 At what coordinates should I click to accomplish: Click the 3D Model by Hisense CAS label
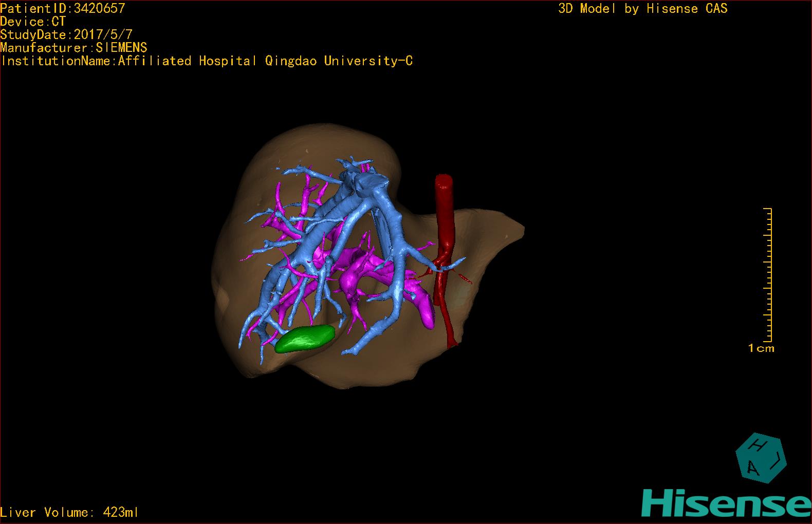pyautogui.click(x=643, y=8)
